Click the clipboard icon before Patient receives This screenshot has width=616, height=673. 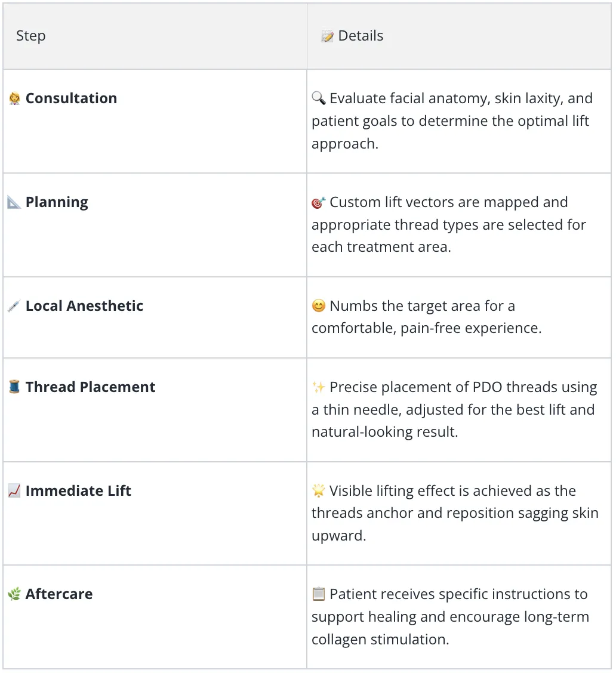pyautogui.click(x=319, y=594)
